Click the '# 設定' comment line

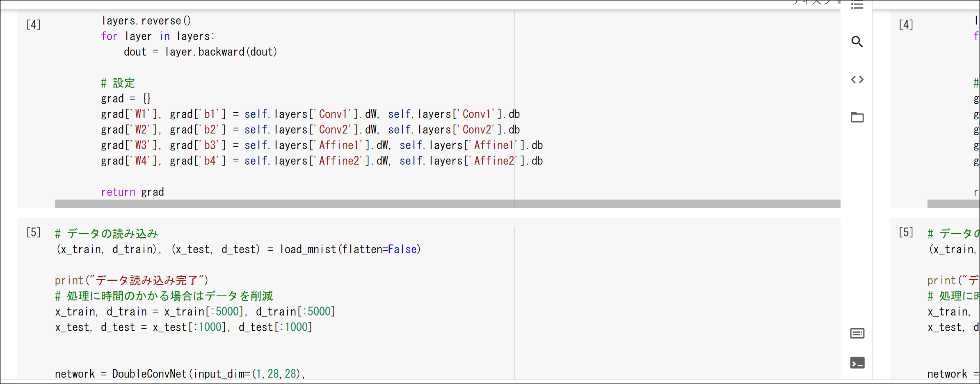click(x=118, y=83)
